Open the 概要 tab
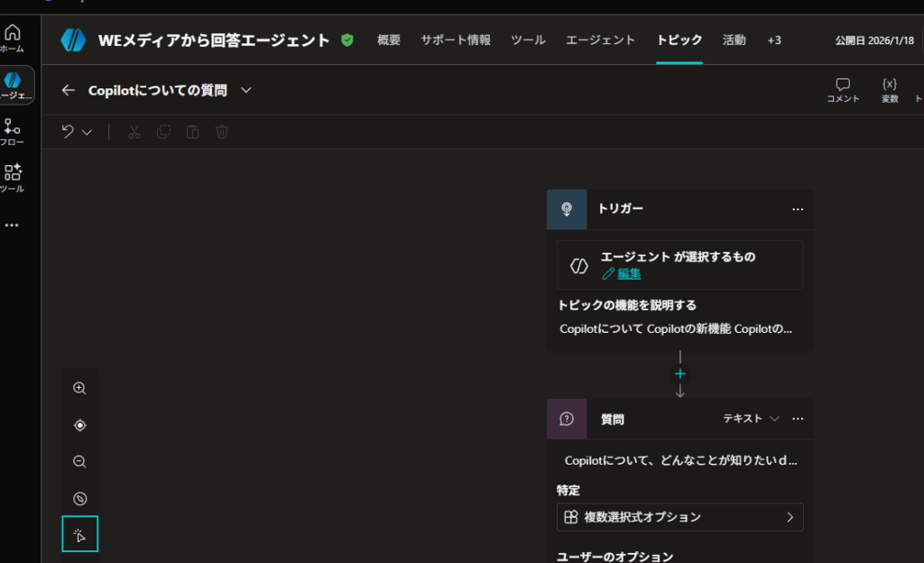This screenshot has height=563, width=924. point(388,40)
